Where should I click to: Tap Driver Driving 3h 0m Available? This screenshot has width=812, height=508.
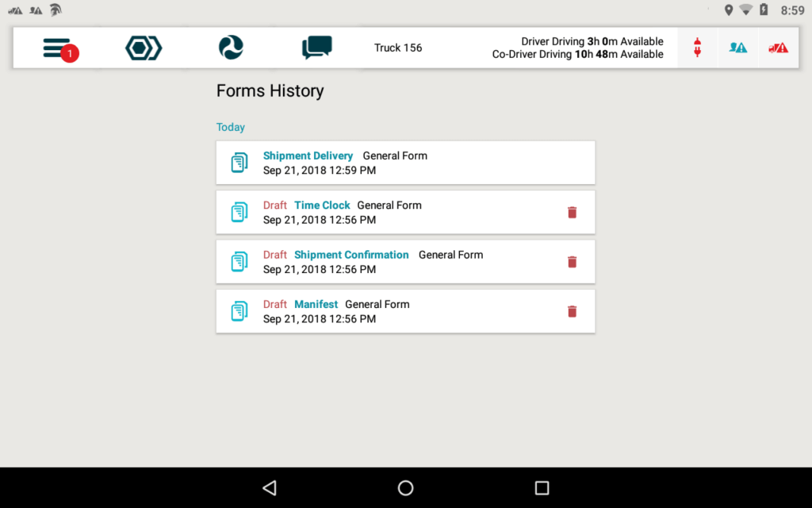coord(592,41)
